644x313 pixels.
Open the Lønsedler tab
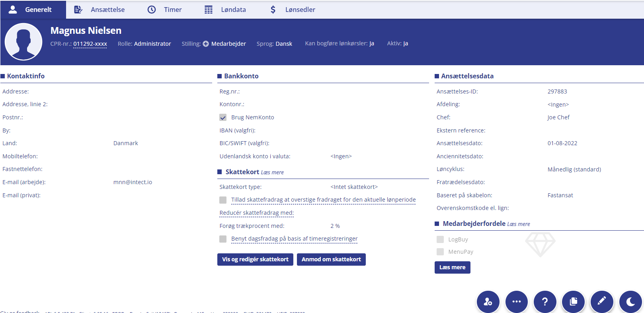coord(293,10)
